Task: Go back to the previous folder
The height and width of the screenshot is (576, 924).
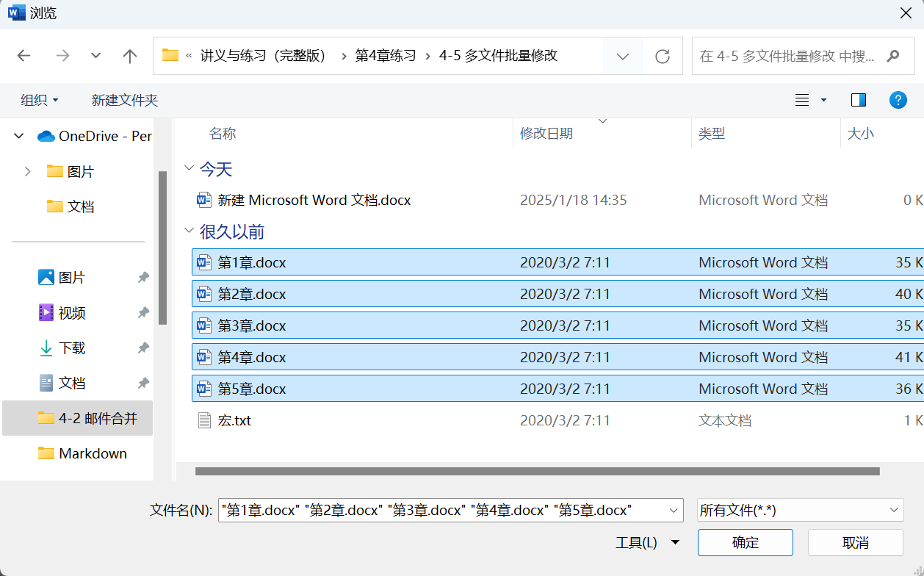Action: pyautogui.click(x=24, y=56)
